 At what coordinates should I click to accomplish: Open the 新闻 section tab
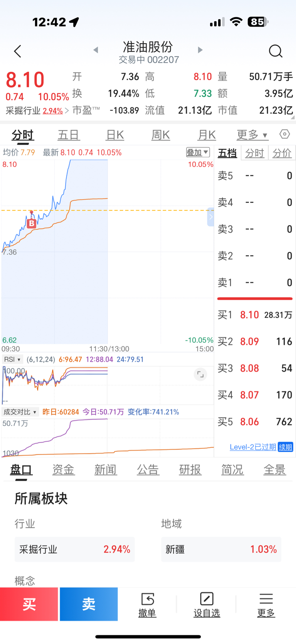[x=106, y=470]
